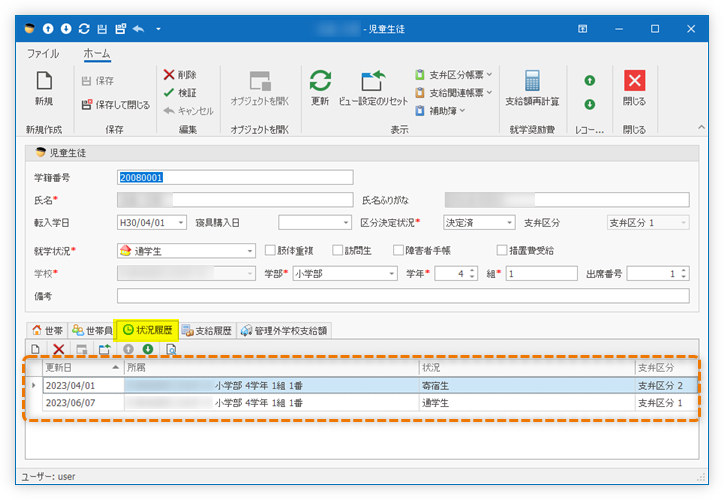Image resolution: width=724 pixels, height=500 pixels.
Task: Recalculate with 支給額再計算
Action: coord(532,89)
